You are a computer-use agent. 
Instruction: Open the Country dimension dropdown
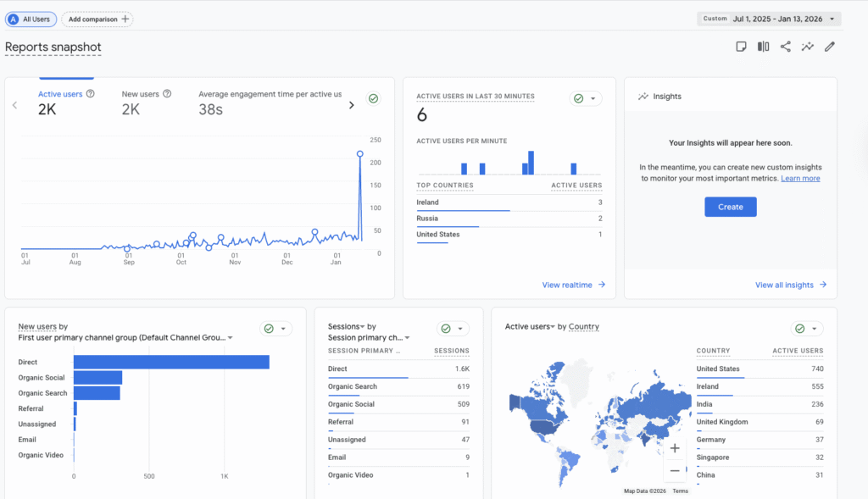583,327
